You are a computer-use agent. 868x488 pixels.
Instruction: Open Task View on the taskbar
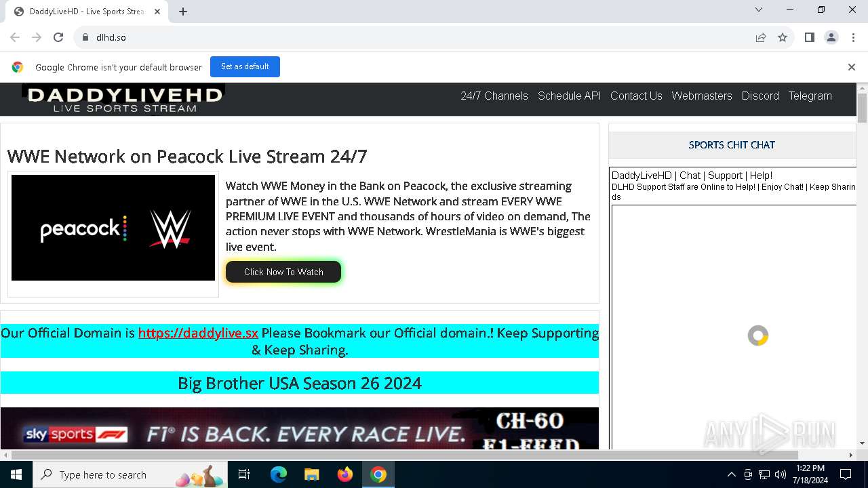tap(244, 474)
